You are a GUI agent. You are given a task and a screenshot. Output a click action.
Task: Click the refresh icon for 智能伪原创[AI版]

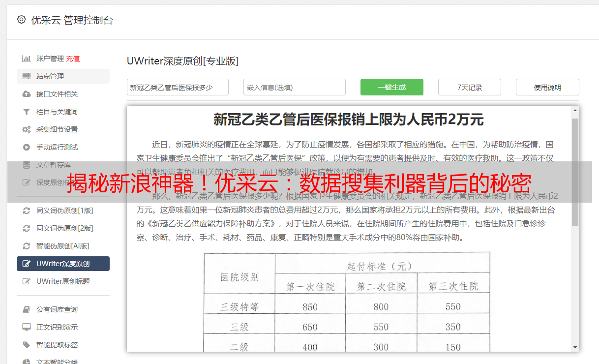[27, 246]
